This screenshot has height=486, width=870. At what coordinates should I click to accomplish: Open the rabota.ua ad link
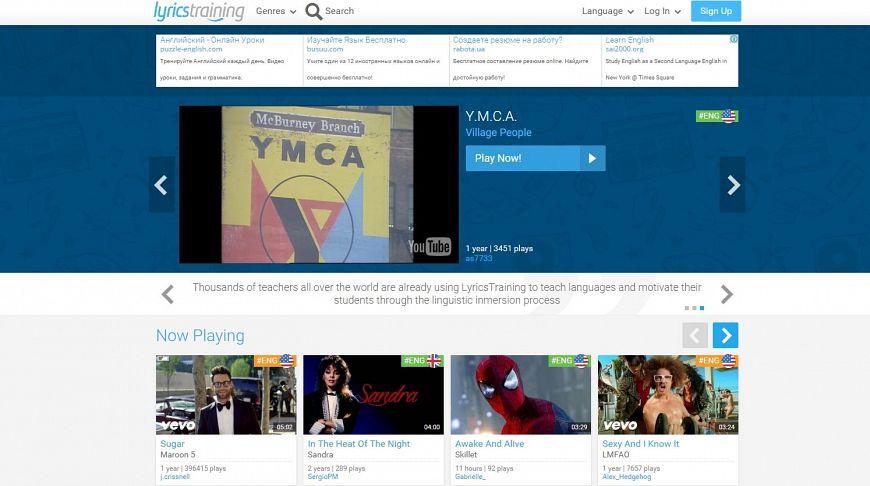point(468,49)
